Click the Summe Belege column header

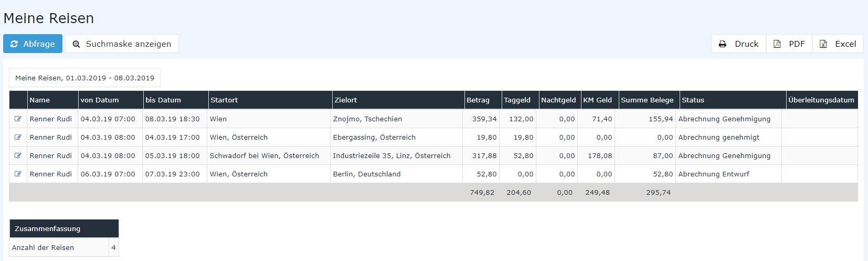pyautogui.click(x=647, y=100)
